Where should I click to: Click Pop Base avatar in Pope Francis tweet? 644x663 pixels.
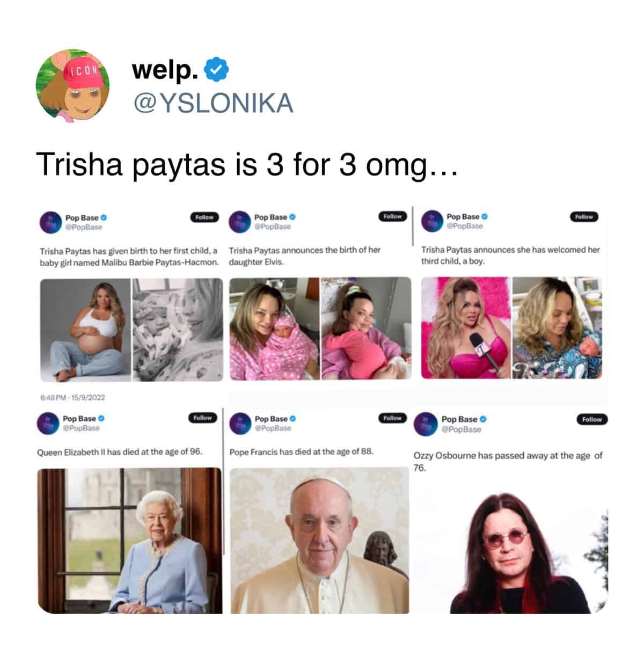(x=240, y=423)
